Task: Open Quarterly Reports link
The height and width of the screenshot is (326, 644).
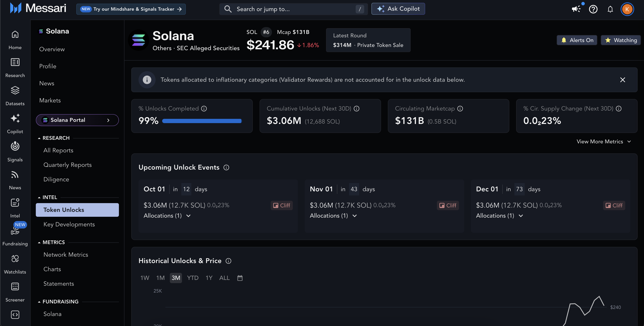Action: 68,165
